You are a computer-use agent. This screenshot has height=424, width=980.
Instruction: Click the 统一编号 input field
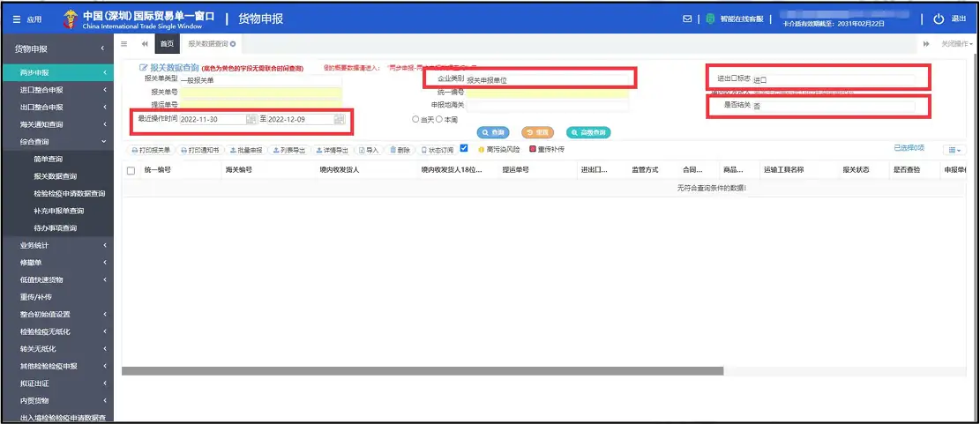548,93
